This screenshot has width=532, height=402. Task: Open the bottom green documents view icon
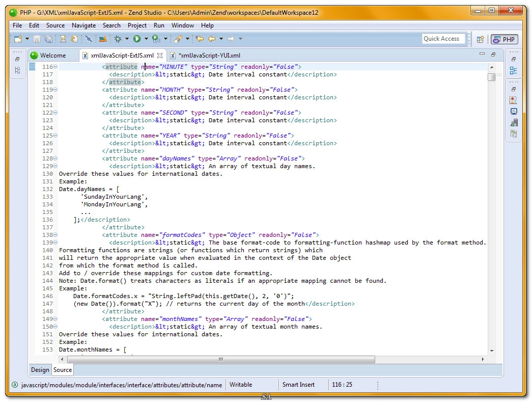(x=514, y=134)
